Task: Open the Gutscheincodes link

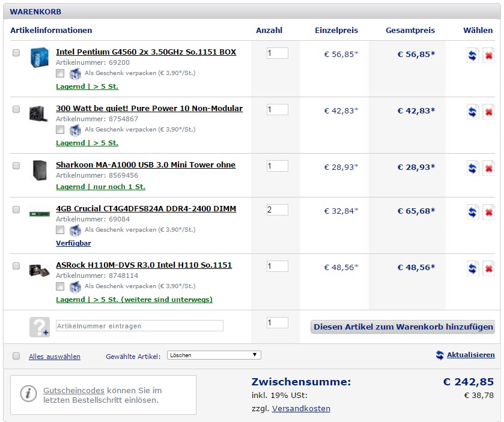Action: pyautogui.click(x=74, y=391)
